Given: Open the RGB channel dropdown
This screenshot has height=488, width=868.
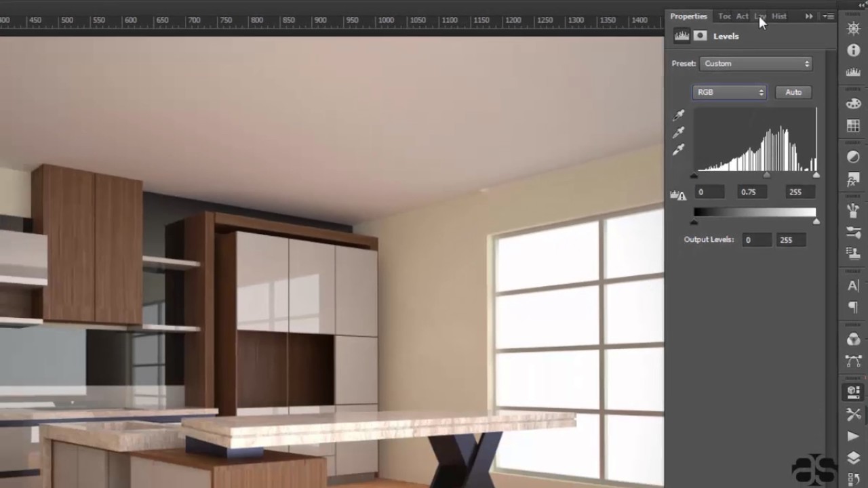Looking at the screenshot, I should (x=730, y=92).
